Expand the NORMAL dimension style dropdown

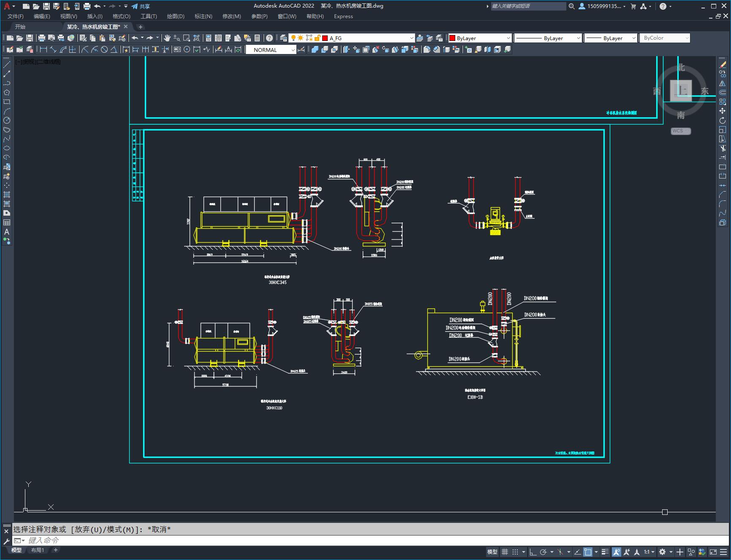271,50
